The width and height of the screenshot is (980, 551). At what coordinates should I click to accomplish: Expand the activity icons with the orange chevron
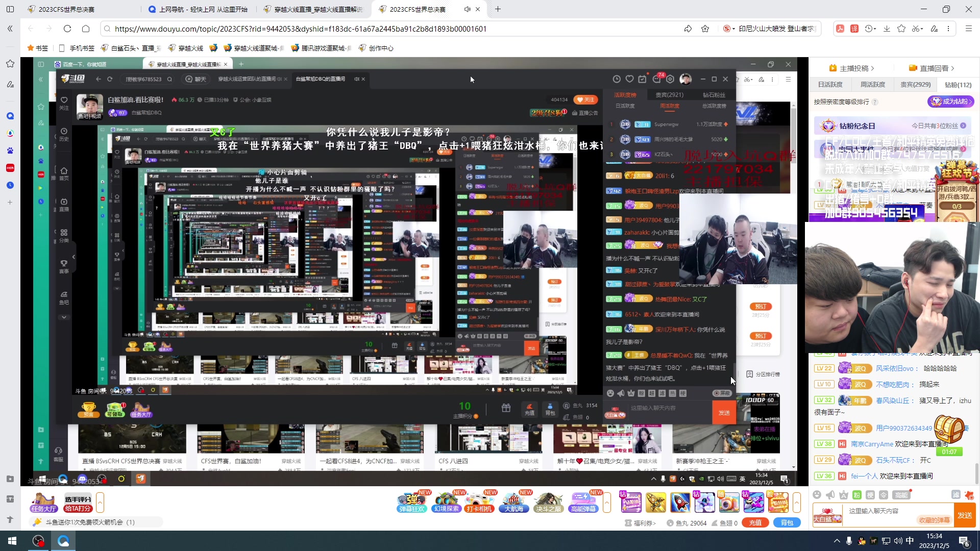tap(607, 503)
